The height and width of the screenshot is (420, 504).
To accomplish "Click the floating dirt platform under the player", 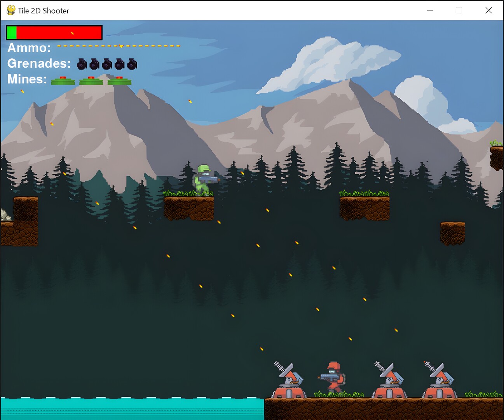I will pos(189,208).
